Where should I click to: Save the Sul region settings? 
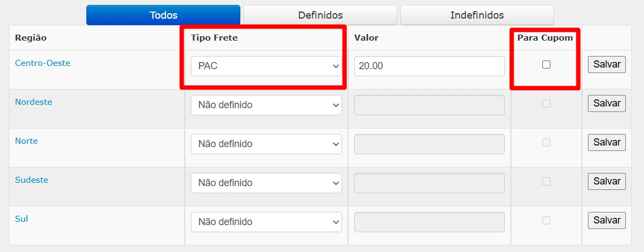607,220
